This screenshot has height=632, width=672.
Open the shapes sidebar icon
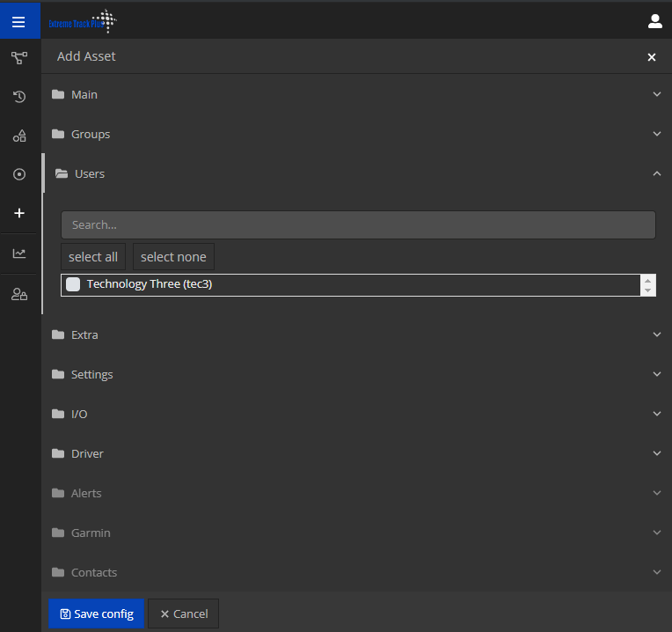coord(19,136)
